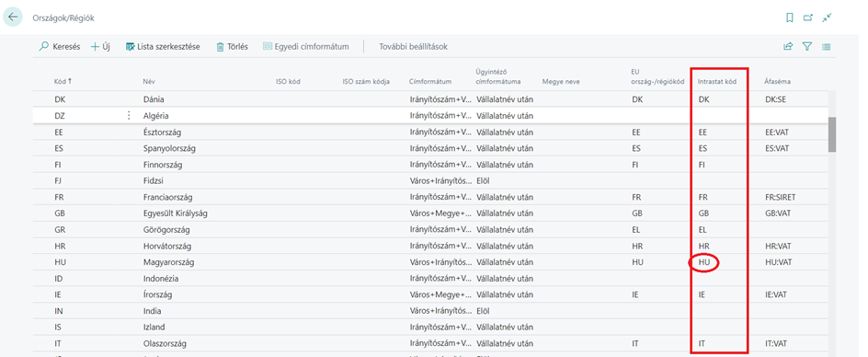Click HU Intrastat kód cell

704,262
